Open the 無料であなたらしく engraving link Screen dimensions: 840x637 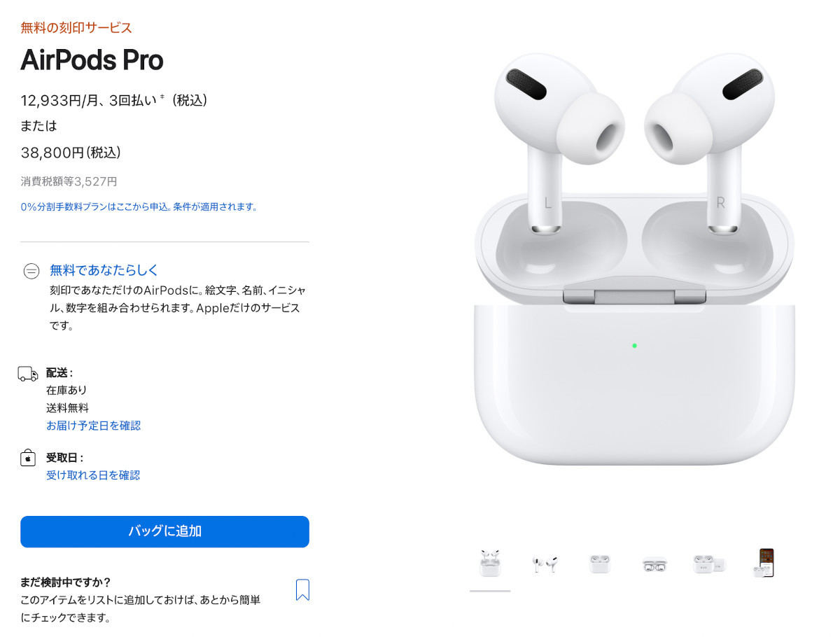coord(104,269)
